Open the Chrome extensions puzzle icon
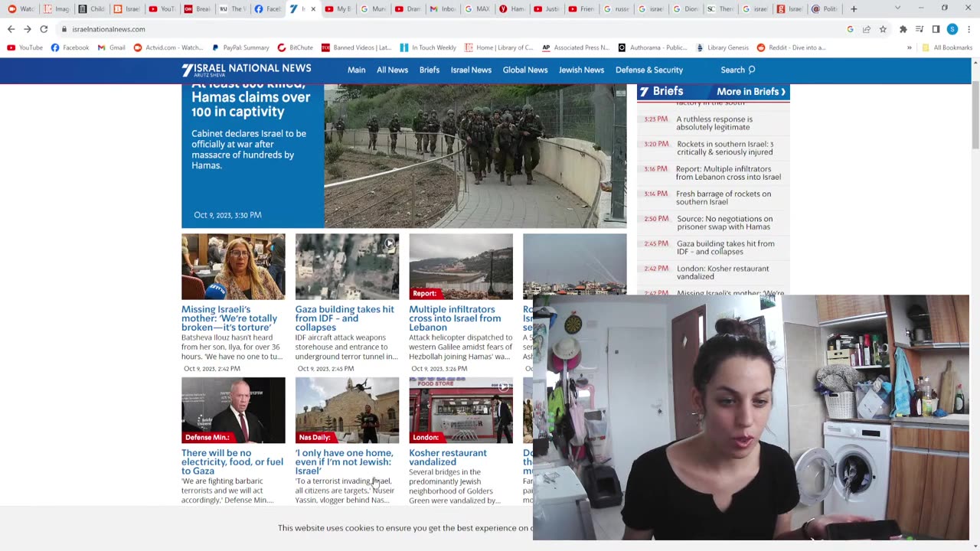The image size is (980, 551). (x=903, y=29)
